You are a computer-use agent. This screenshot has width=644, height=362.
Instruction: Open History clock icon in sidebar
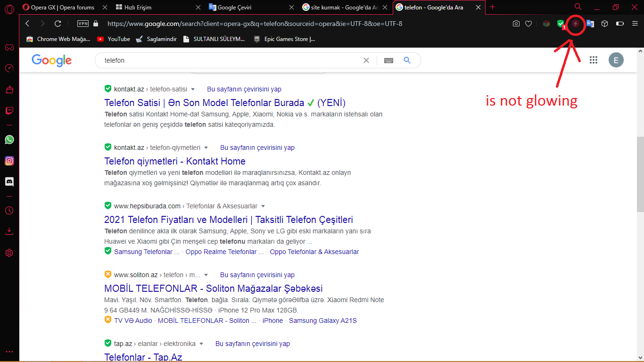(x=9, y=210)
